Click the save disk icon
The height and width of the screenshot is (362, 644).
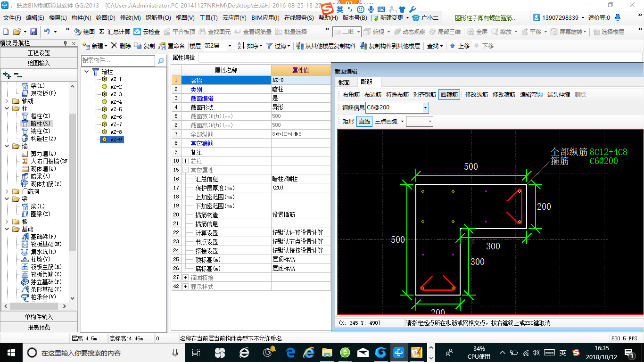pos(33,32)
